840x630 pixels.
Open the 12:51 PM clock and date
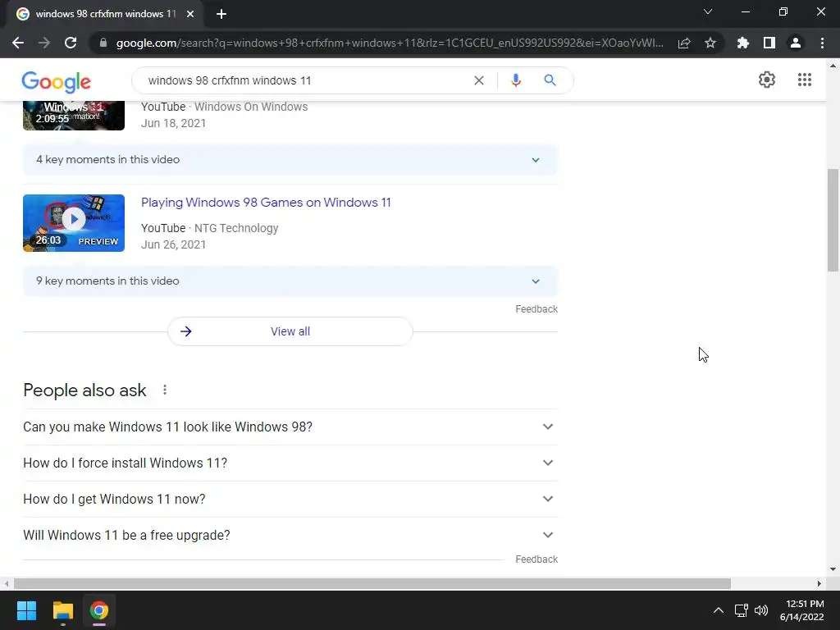click(x=802, y=610)
